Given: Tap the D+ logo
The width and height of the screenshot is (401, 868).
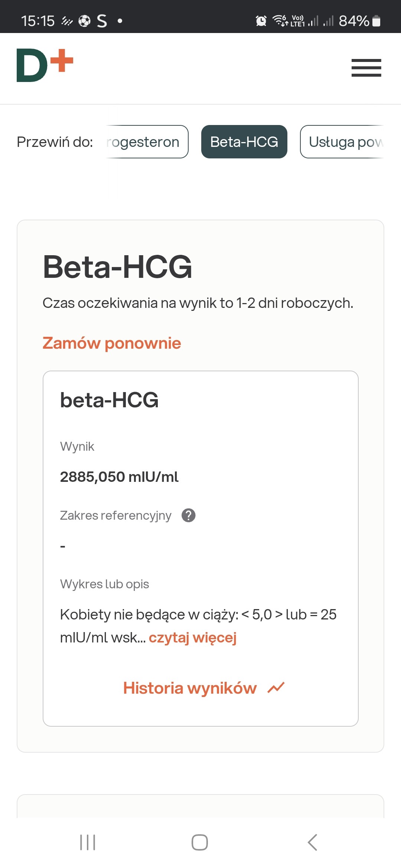Looking at the screenshot, I should (x=45, y=65).
